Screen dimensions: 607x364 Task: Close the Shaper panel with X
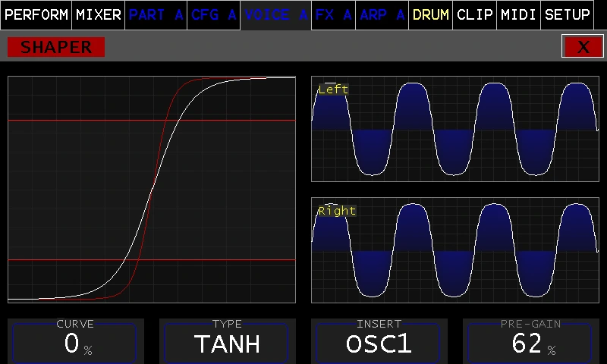[x=583, y=47]
